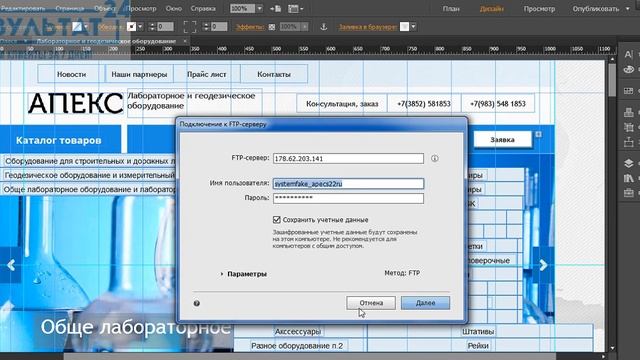Open the Просмотр menu in menu bar
The image size is (640, 360).
[141, 8]
